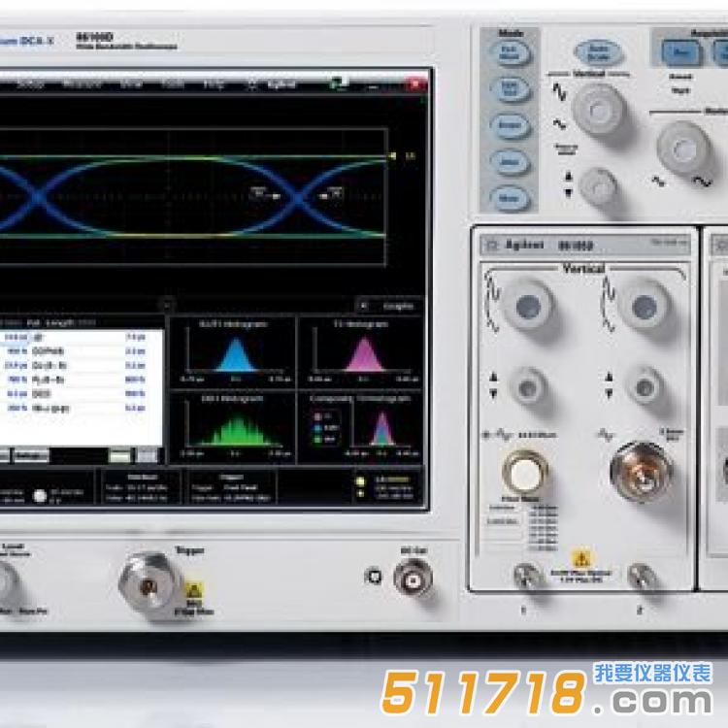Expand the Graphs dropdown above the histograms
728x728 pixels.
tap(389, 306)
